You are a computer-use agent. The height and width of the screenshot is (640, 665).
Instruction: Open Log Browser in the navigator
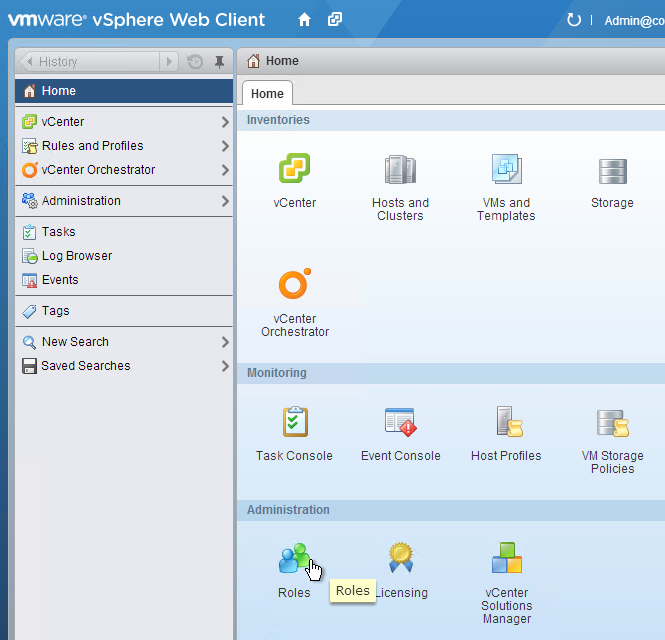(124, 256)
